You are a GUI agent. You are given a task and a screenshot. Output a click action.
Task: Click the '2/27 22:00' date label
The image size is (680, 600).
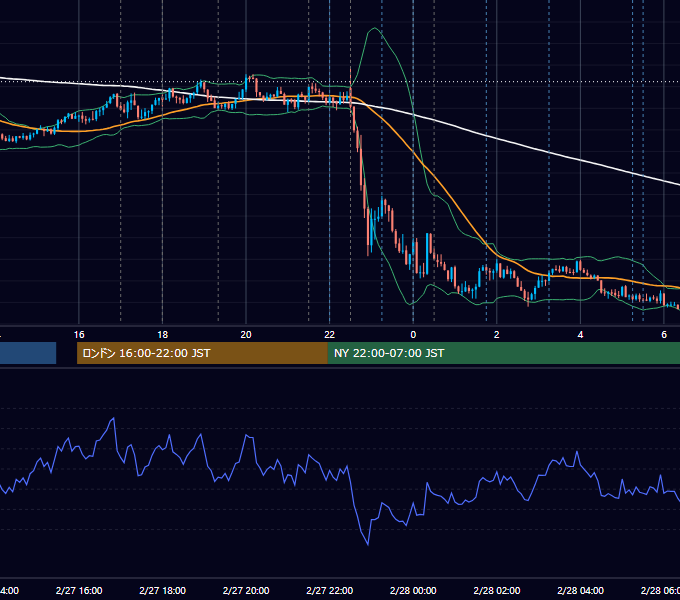pos(330,590)
